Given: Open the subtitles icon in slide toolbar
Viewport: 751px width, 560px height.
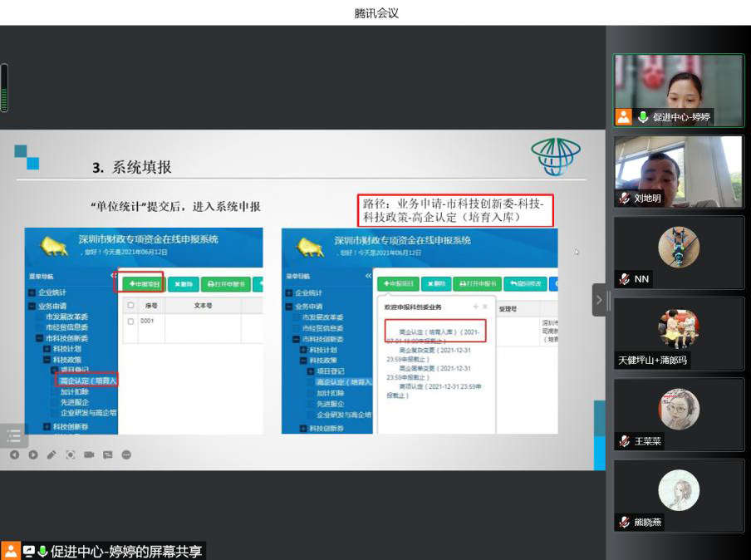Looking at the screenshot, I should [107, 454].
